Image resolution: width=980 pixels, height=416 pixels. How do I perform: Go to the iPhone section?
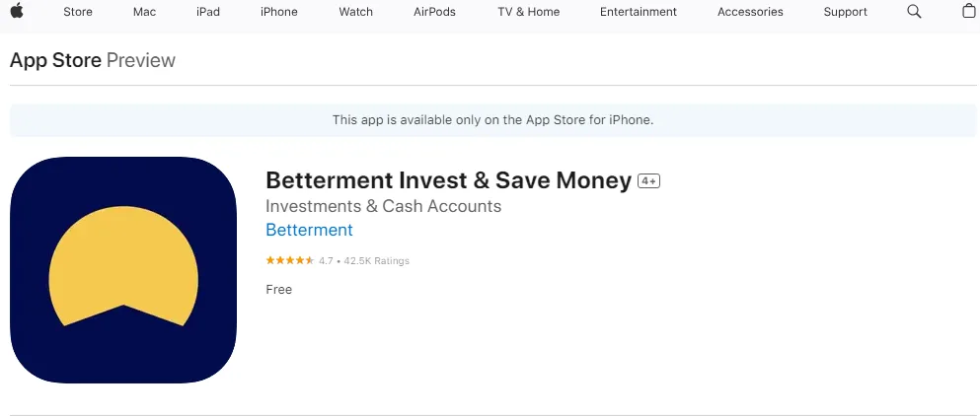pyautogui.click(x=278, y=12)
